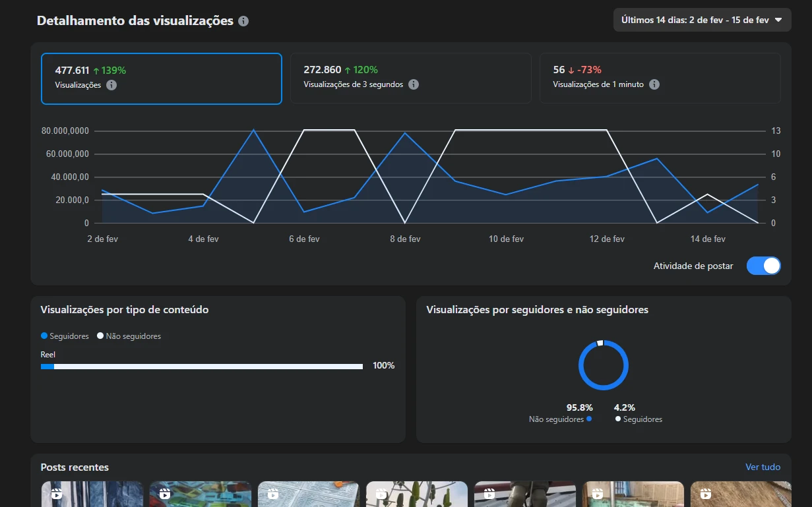The height and width of the screenshot is (507, 812).
Task: Click Reel icon on second recent post
Action: [x=165, y=494]
